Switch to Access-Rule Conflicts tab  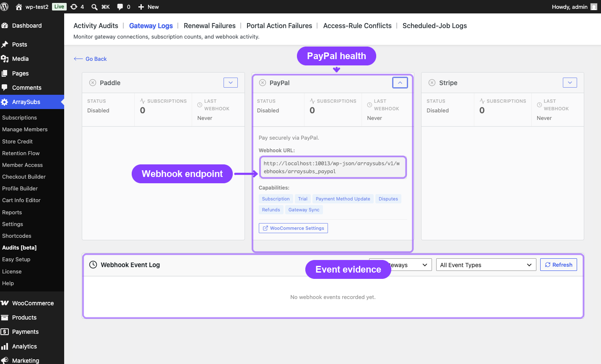[x=357, y=26]
